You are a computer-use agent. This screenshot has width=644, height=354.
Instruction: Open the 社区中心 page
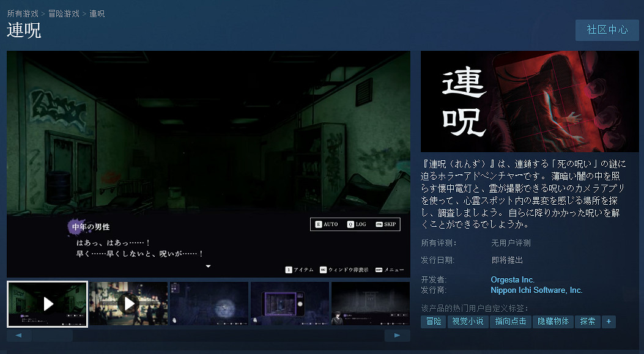[607, 30]
